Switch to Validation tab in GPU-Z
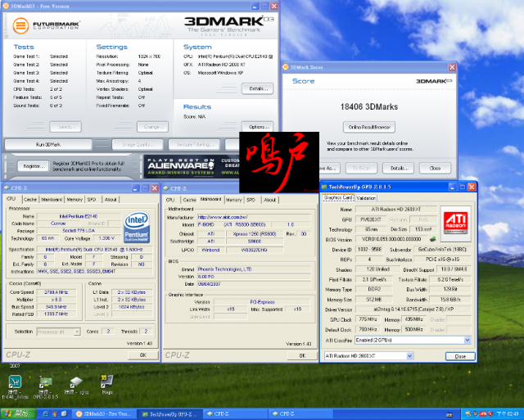Screen dimensions: 524x420 click(x=366, y=198)
